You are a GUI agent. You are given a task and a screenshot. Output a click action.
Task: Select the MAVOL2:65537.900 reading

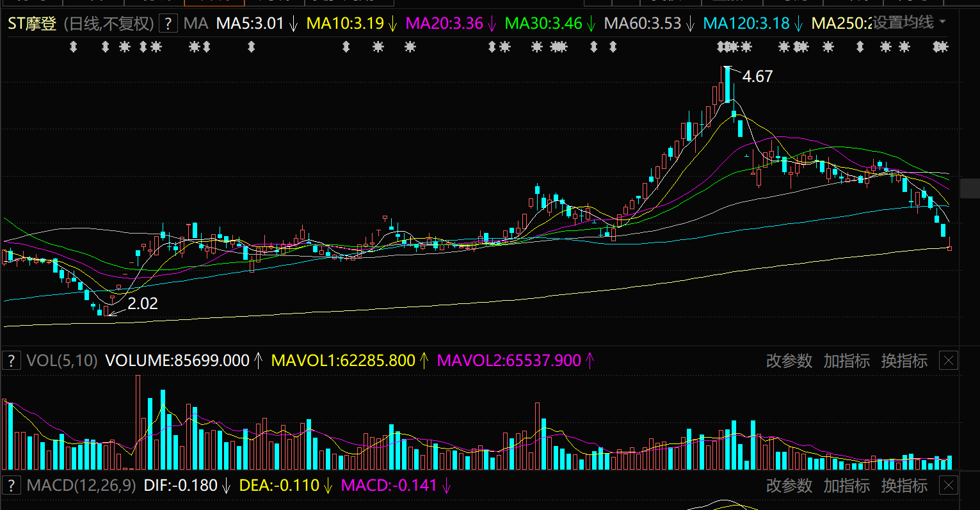pos(510,361)
